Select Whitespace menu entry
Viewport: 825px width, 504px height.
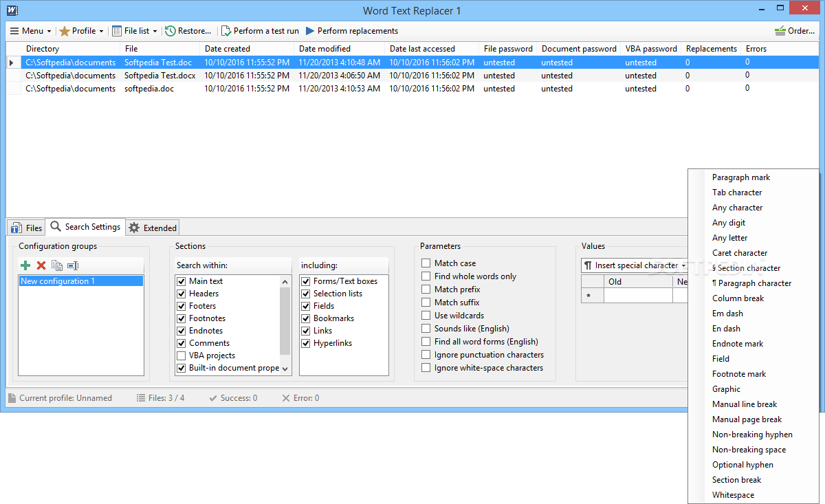(x=733, y=495)
